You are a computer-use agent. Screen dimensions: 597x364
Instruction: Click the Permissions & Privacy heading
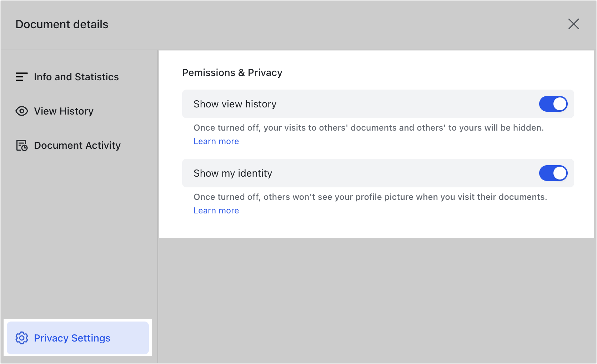pos(232,72)
